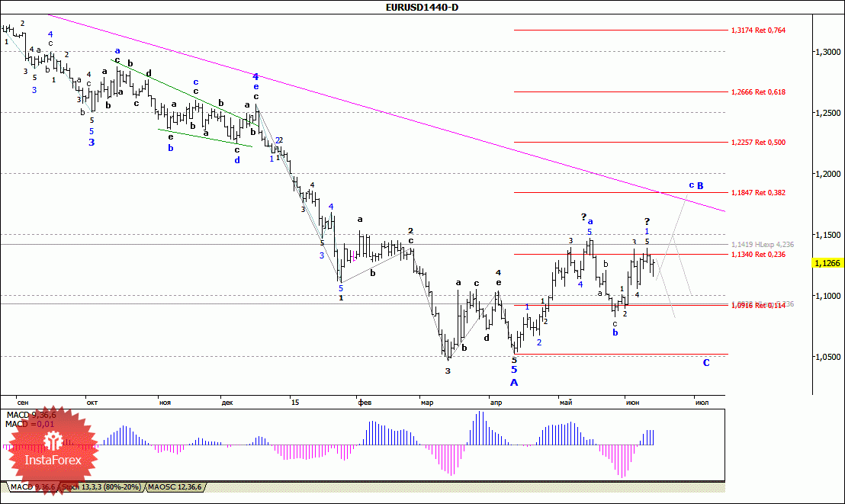Click the 1,0500 price axis value
Image resolution: width=845 pixels, height=504 pixels.
tap(829, 356)
